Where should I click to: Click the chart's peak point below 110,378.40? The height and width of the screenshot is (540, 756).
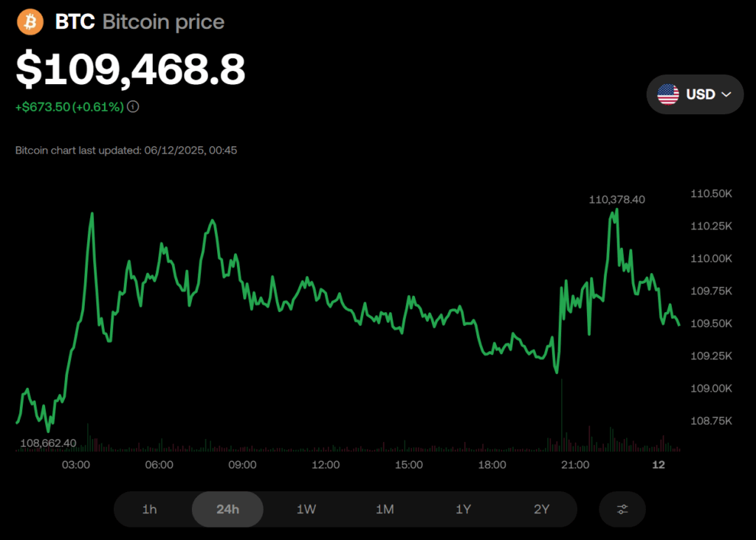pyautogui.click(x=616, y=210)
